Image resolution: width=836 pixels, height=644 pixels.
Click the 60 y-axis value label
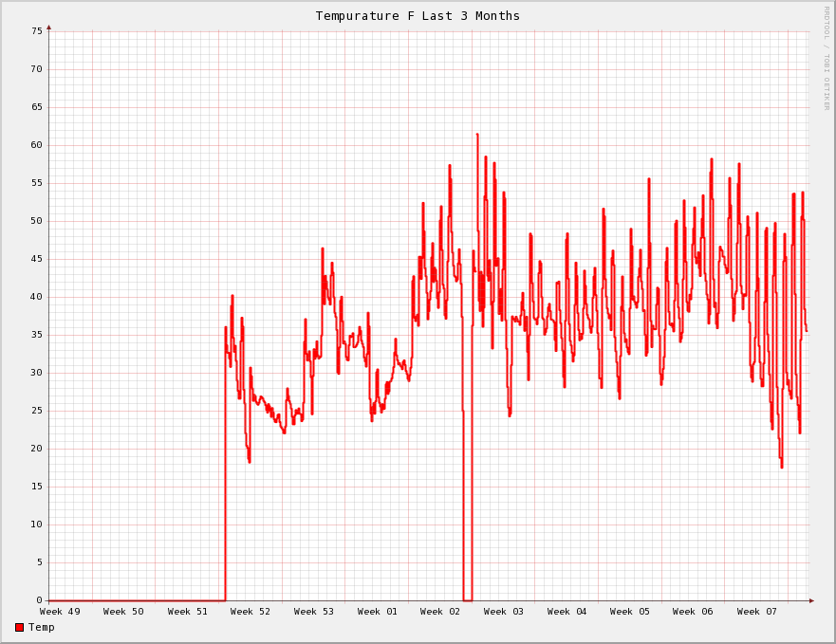(x=37, y=145)
